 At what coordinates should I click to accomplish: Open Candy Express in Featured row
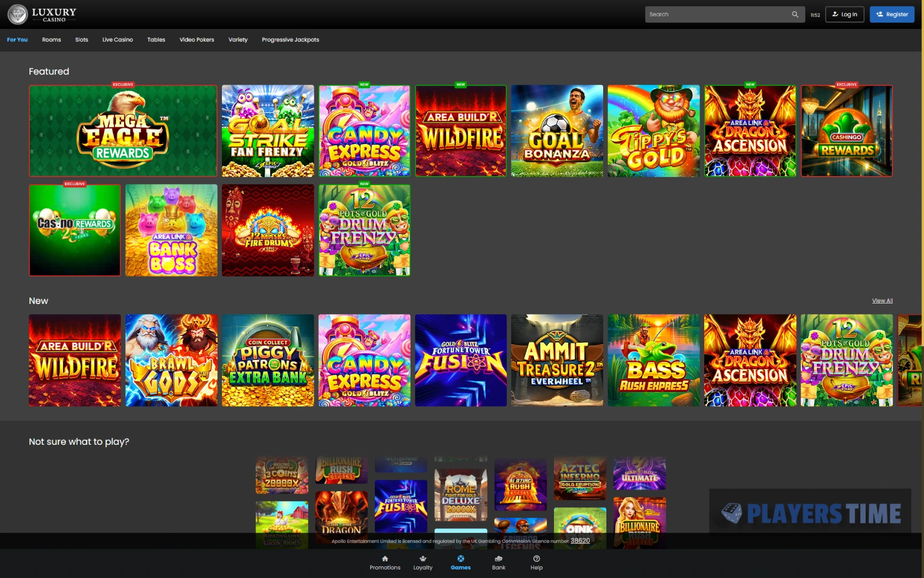(365, 131)
